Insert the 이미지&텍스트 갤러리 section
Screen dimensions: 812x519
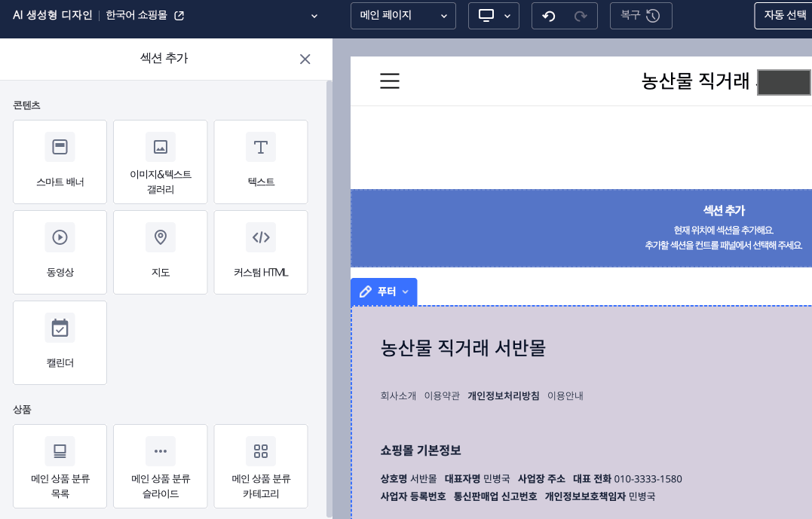click(160, 161)
